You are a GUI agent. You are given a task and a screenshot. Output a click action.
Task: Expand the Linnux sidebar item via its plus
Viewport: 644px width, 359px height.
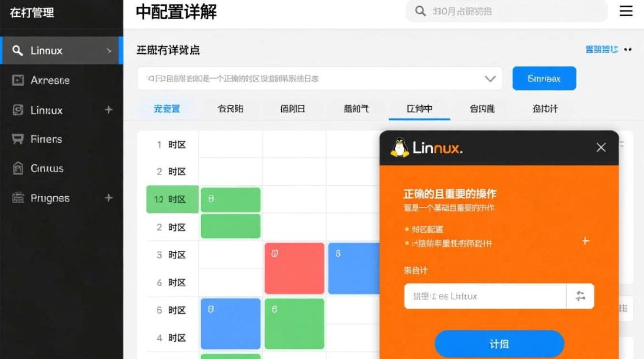(x=108, y=110)
